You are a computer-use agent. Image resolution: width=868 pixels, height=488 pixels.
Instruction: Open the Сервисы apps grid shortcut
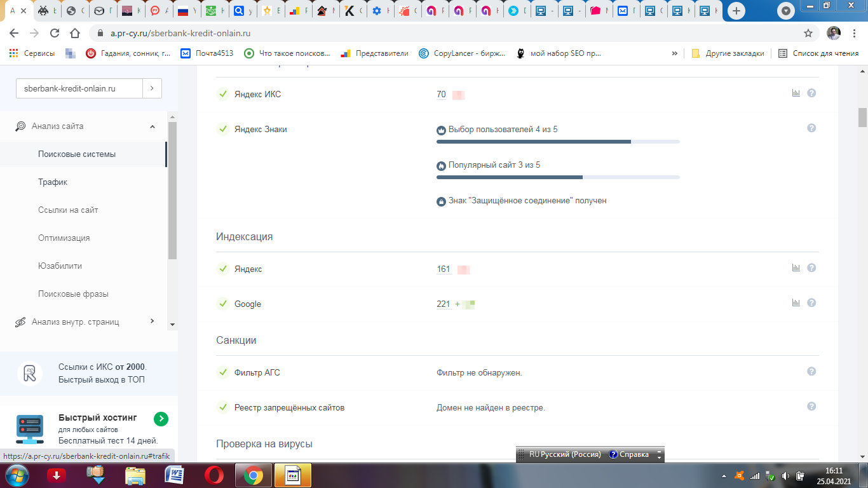click(x=32, y=53)
